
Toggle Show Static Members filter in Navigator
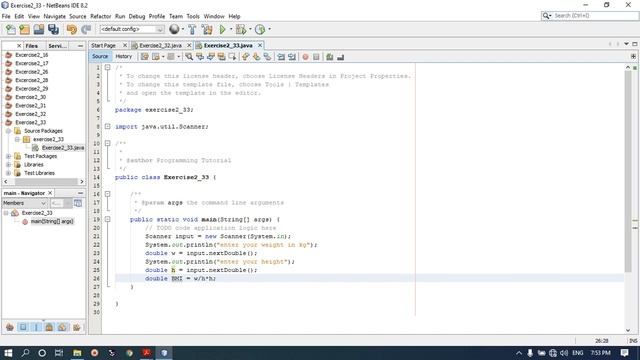coord(36,327)
